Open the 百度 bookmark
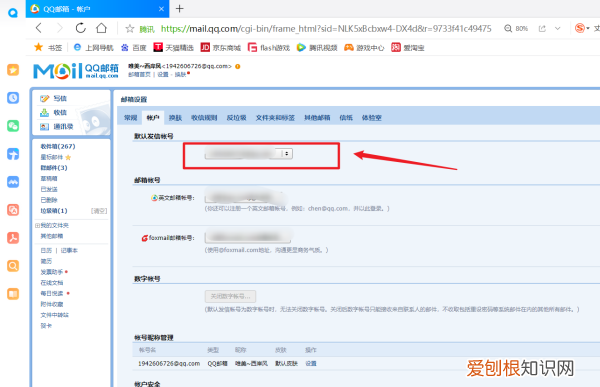The height and width of the screenshot is (387, 600). [134, 47]
